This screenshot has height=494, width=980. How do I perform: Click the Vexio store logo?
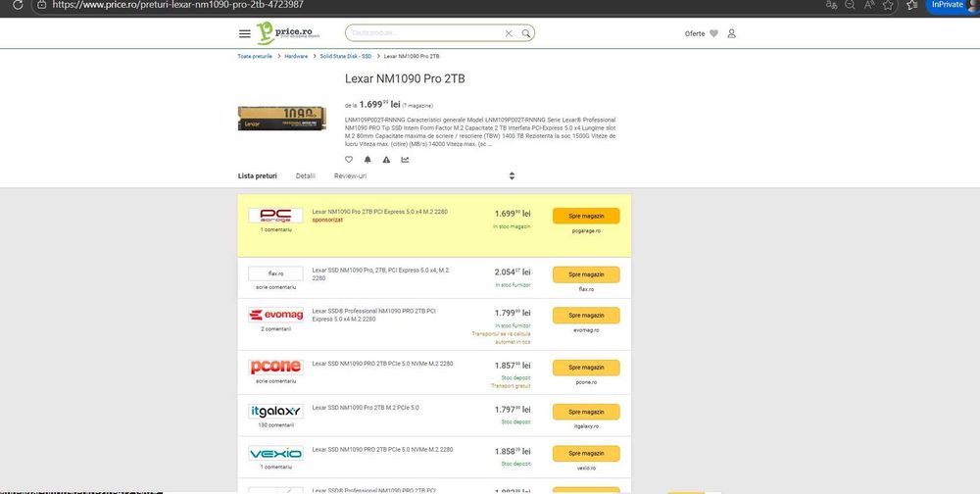click(275, 454)
